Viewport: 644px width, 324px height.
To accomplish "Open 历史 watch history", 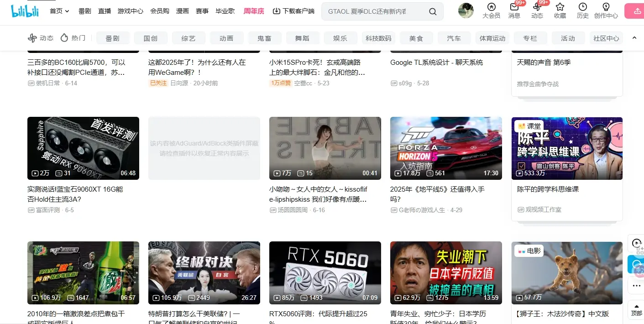I will point(583,11).
